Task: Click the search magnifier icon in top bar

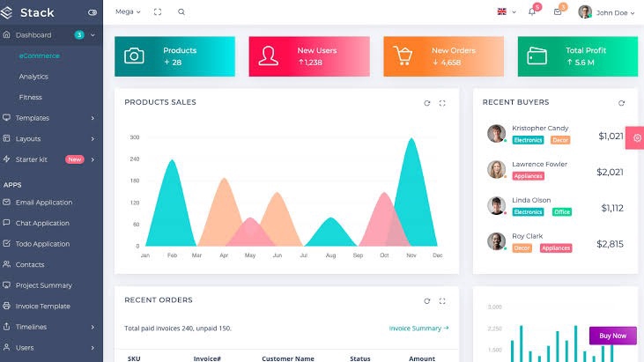Action: click(181, 12)
